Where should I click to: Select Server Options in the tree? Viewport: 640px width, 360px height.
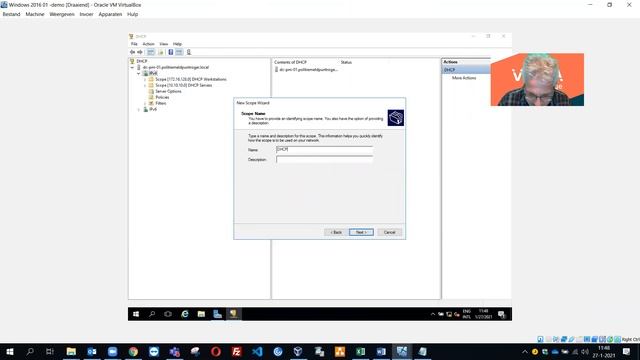[168, 91]
